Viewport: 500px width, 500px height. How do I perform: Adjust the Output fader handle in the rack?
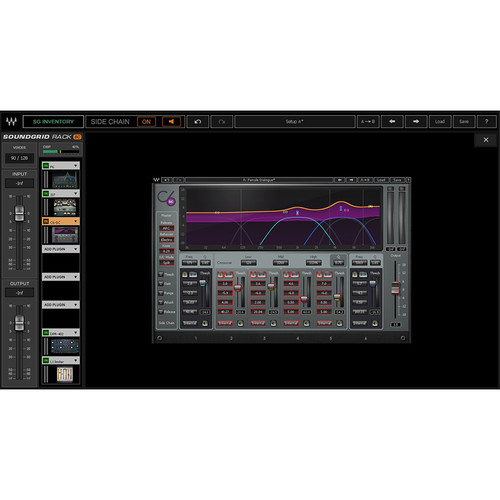19,323
